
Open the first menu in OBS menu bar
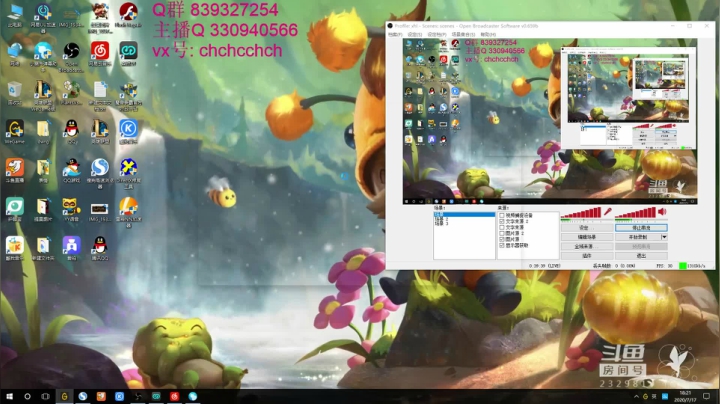(x=395, y=34)
